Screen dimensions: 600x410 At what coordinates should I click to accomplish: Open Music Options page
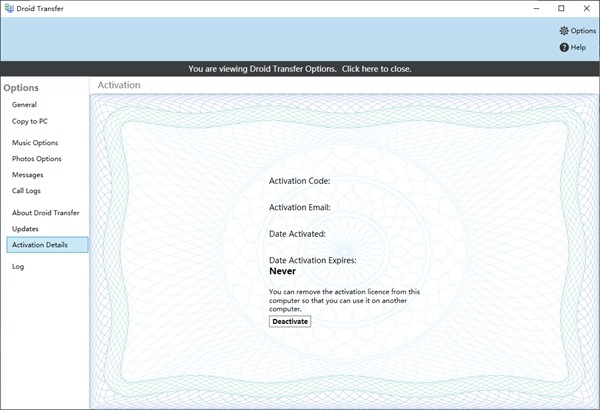point(35,143)
